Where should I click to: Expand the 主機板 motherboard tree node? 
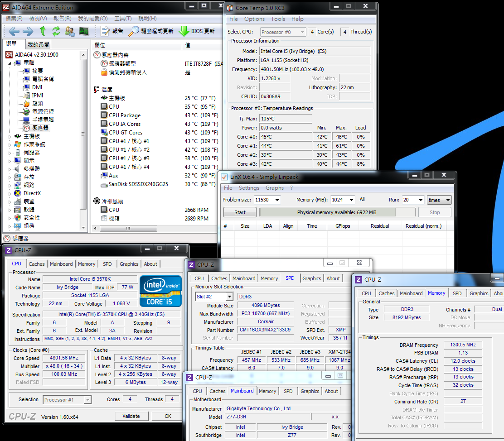click(x=10, y=136)
